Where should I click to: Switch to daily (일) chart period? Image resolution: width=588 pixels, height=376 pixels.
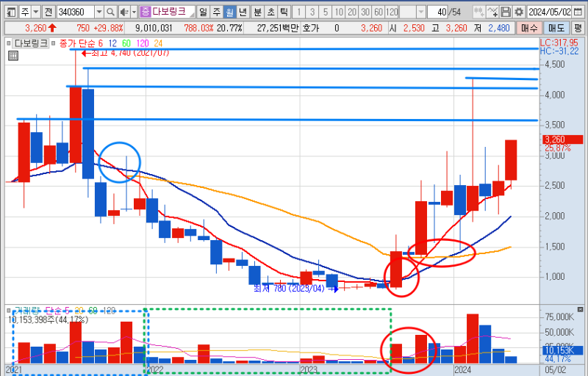(x=204, y=12)
